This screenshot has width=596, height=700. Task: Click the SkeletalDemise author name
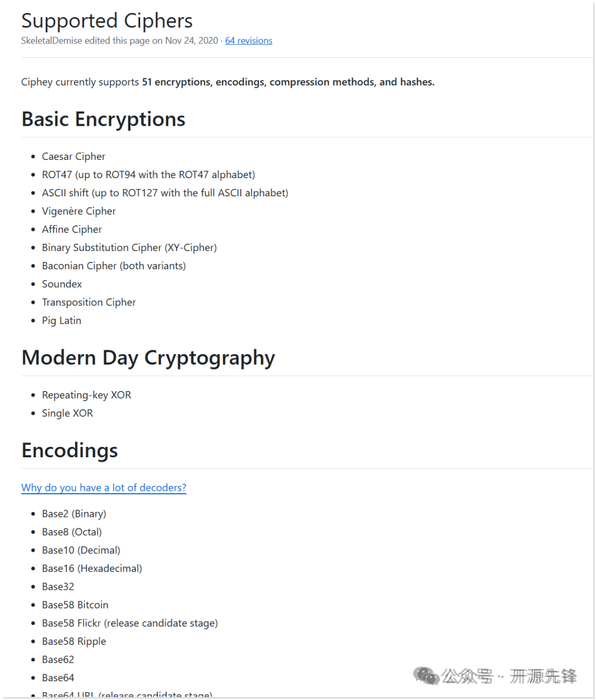pyautogui.click(x=51, y=41)
